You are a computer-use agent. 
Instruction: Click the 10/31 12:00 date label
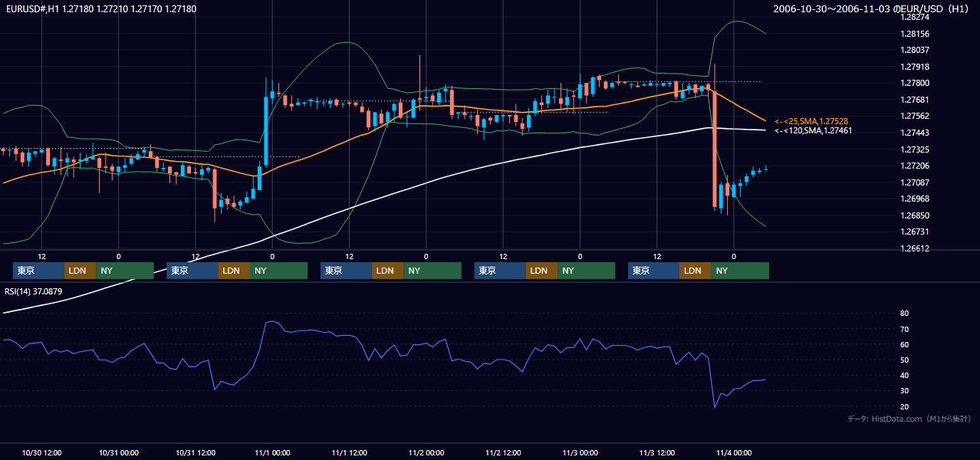(x=195, y=453)
